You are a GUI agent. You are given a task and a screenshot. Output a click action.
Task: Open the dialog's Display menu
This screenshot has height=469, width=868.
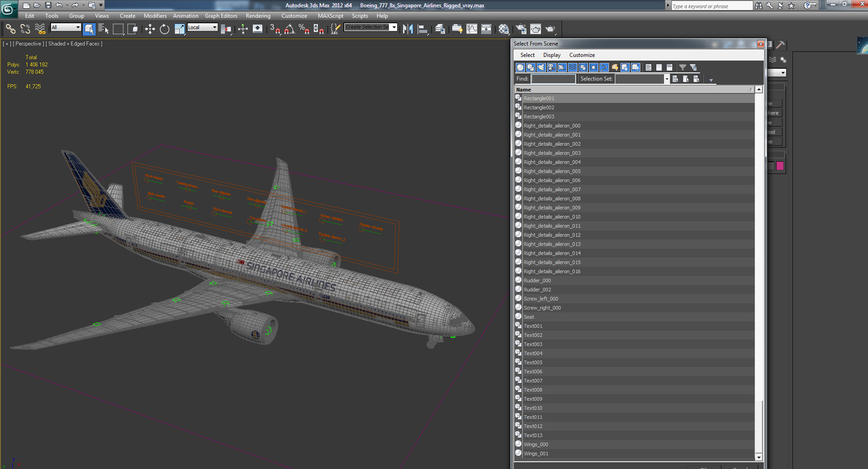pyautogui.click(x=552, y=55)
